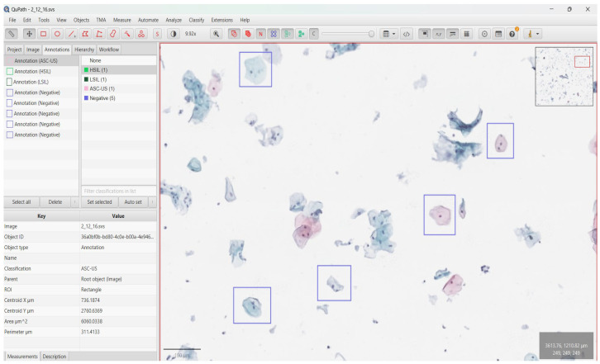The height and width of the screenshot is (364, 600).
Task: Click the opacity slider handle
Action: (x=371, y=34)
